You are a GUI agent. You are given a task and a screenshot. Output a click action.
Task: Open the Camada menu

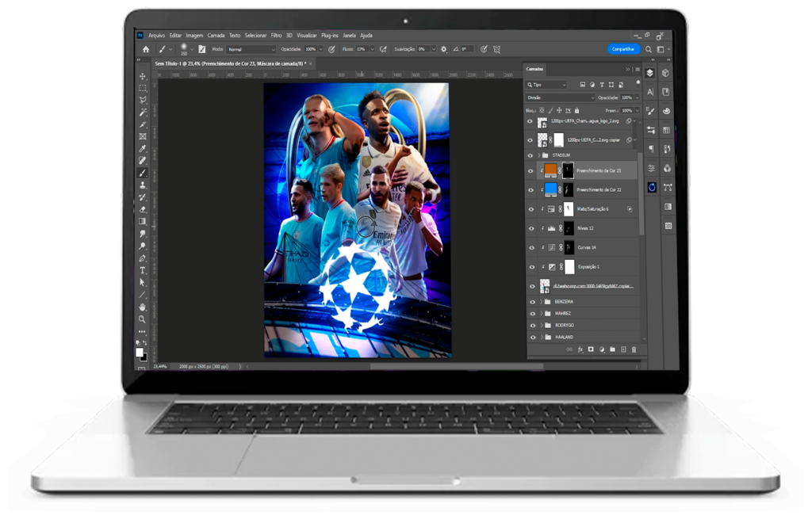point(216,36)
